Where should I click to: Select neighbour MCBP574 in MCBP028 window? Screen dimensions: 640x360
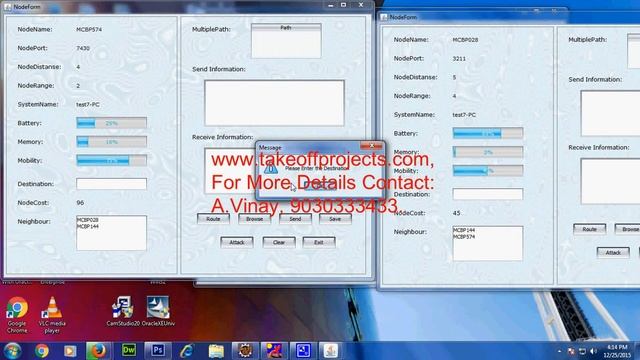(464, 237)
